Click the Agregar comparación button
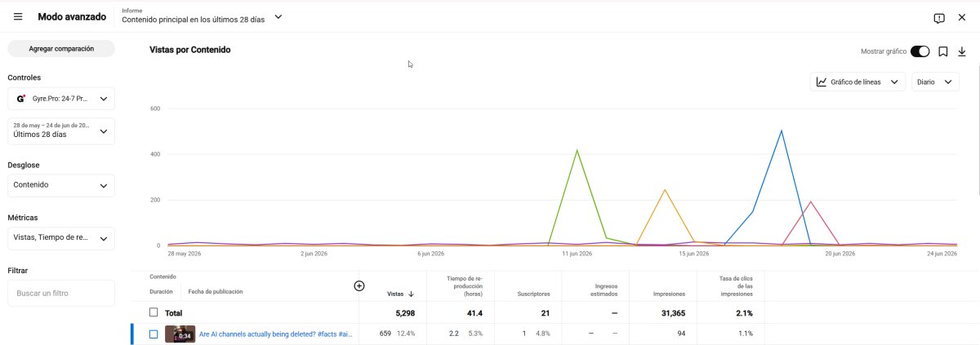 61,48
